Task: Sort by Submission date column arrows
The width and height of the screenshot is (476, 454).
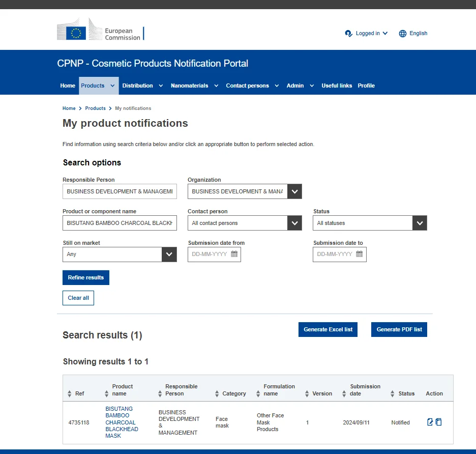Action: (344, 394)
